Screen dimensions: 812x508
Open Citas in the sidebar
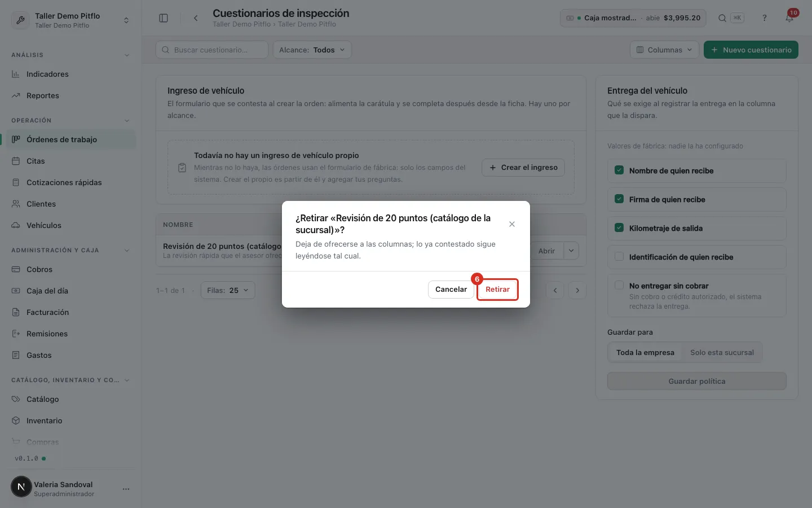[70, 161]
